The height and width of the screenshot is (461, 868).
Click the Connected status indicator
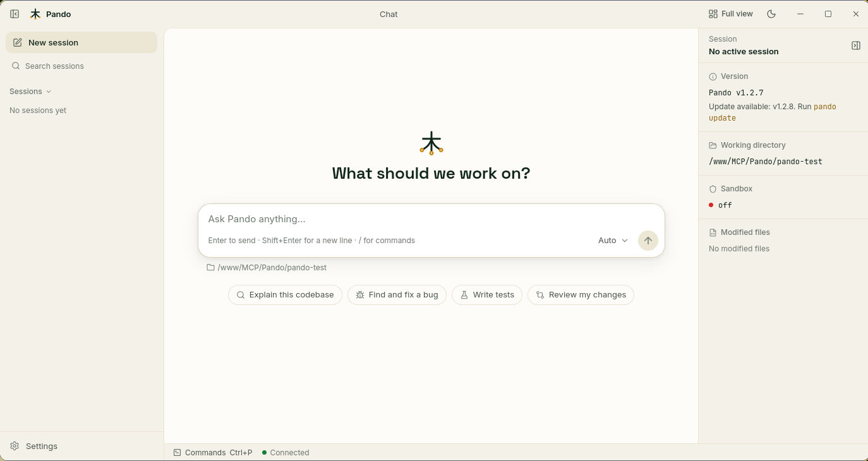click(286, 453)
